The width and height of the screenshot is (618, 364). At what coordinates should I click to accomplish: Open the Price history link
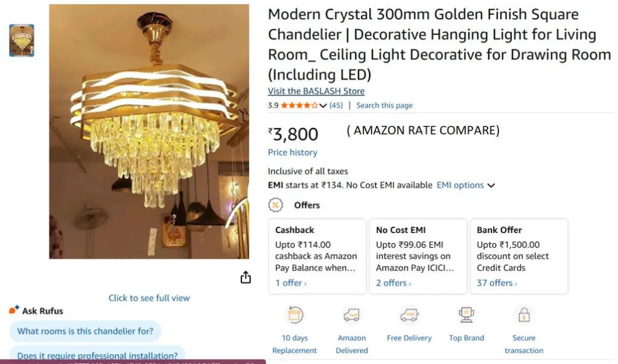(x=293, y=153)
